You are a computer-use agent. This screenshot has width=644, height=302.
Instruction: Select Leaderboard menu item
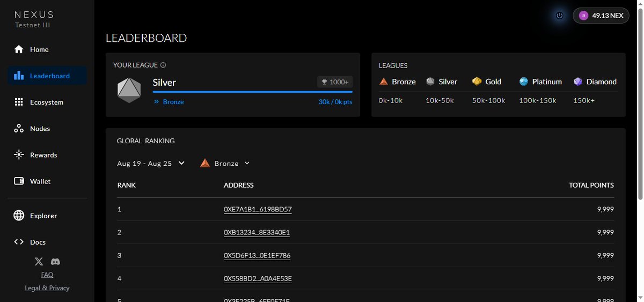click(47, 76)
